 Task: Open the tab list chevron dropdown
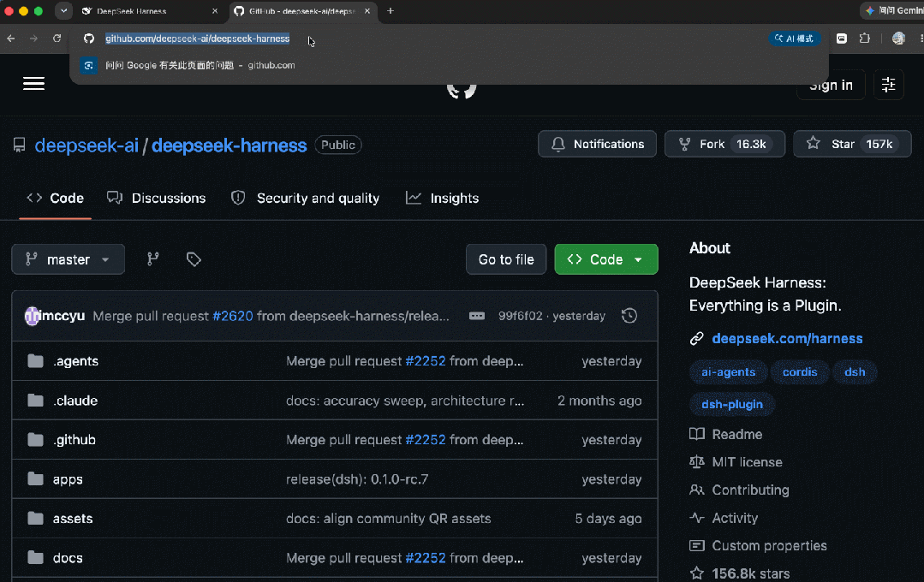(x=63, y=10)
